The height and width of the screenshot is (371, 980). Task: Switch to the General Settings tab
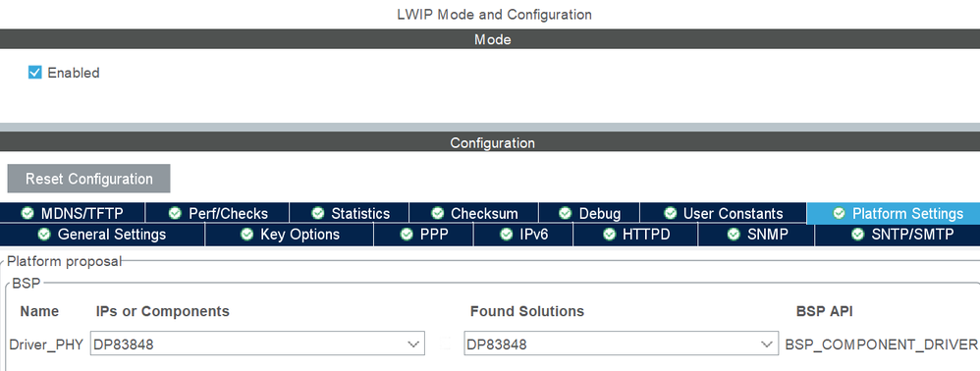pyautogui.click(x=102, y=235)
